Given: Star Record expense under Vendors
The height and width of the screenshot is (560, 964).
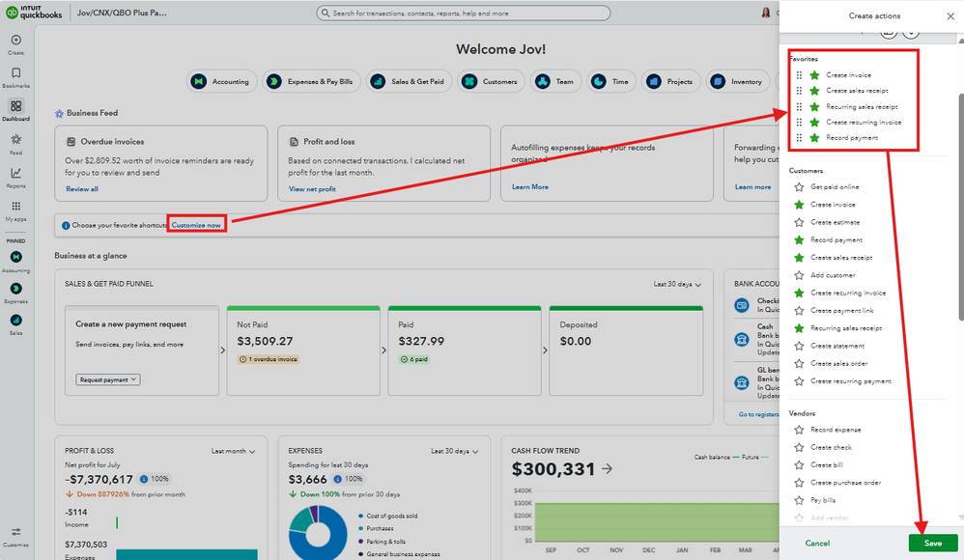Looking at the screenshot, I should 799,430.
